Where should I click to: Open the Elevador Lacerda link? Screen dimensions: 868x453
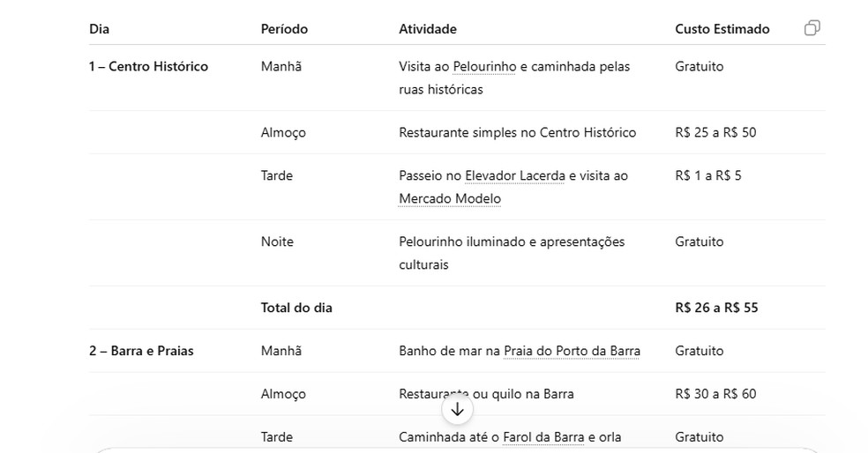point(515,176)
